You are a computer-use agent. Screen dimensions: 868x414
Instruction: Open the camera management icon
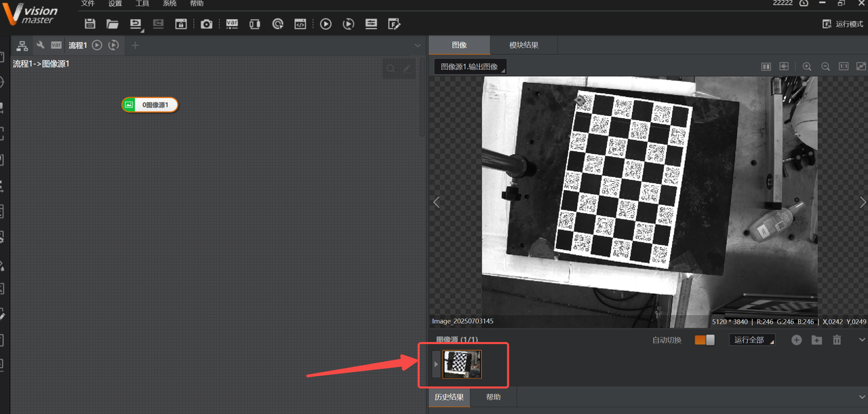click(206, 24)
